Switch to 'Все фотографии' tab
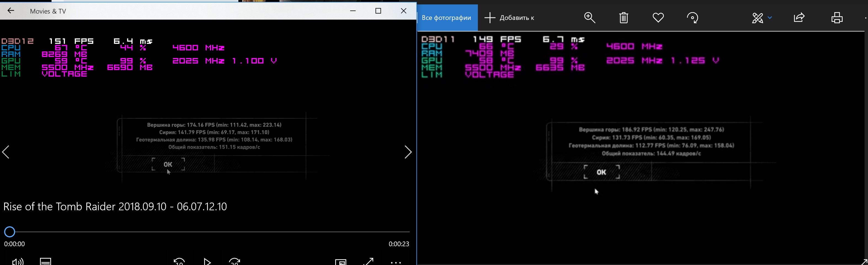 pos(446,18)
